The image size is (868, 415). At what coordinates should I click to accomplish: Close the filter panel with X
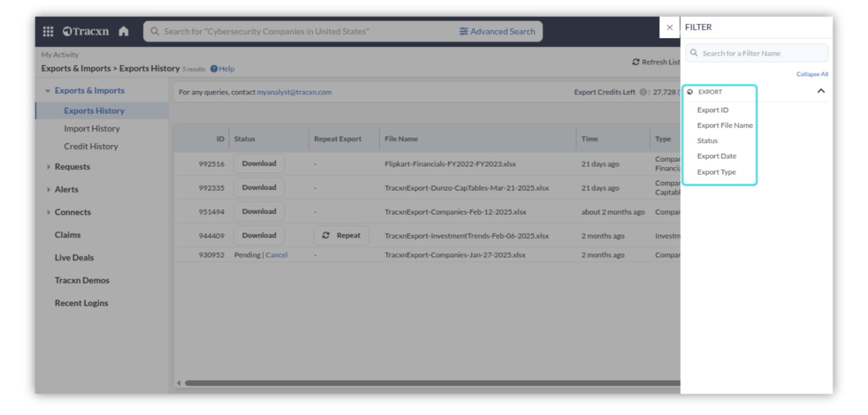(670, 28)
